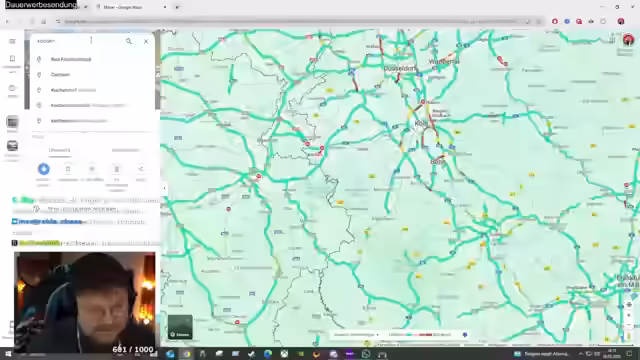Image resolution: width=640 pixels, height=360 pixels.
Task: Open the Chrome taskbar icon
Action: click(x=187, y=354)
